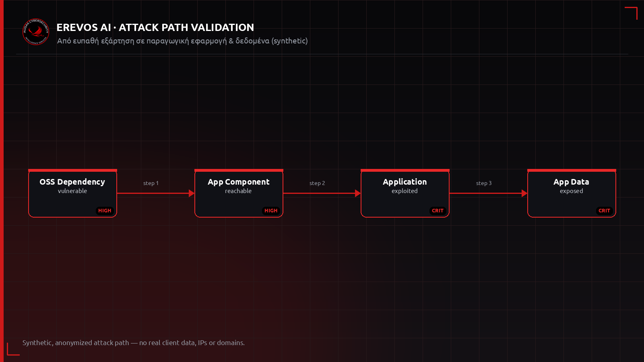This screenshot has width=644, height=362.
Task: Click the 'vulnerable' status text
Action: pos(72,191)
